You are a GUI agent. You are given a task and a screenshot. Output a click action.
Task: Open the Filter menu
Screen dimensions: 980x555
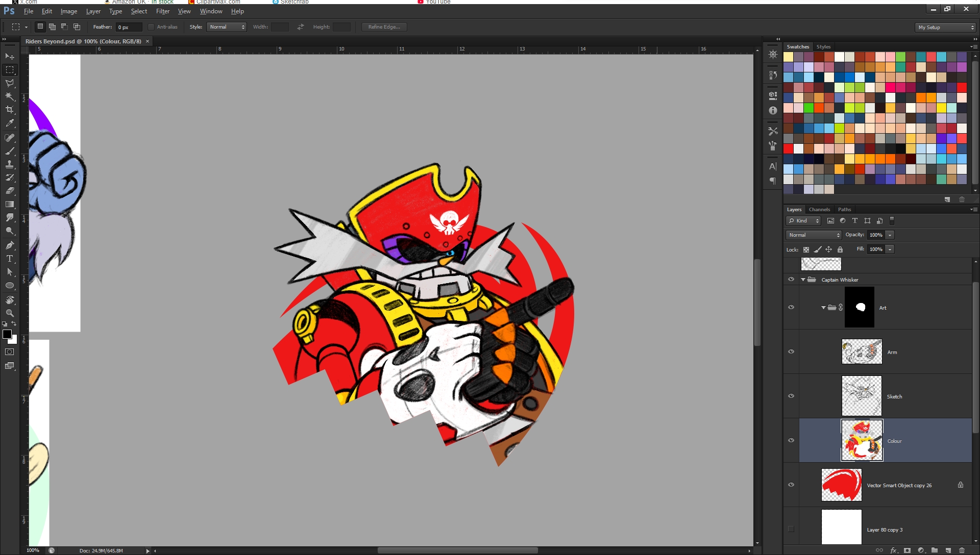point(162,11)
